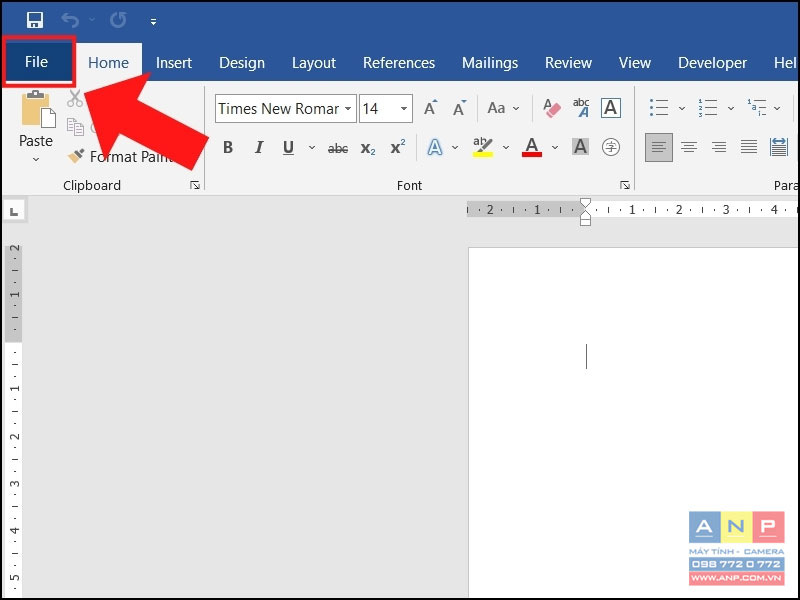Repeat the last action using the Redo icon
Screen dimensions: 800x600
click(x=118, y=20)
